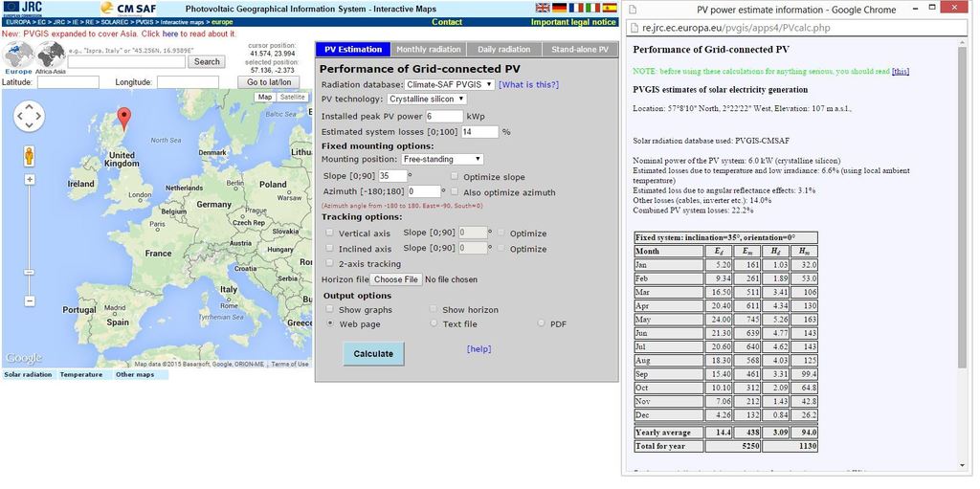980x489 pixels.
Task: Click the map pan direction control
Action: [29, 116]
